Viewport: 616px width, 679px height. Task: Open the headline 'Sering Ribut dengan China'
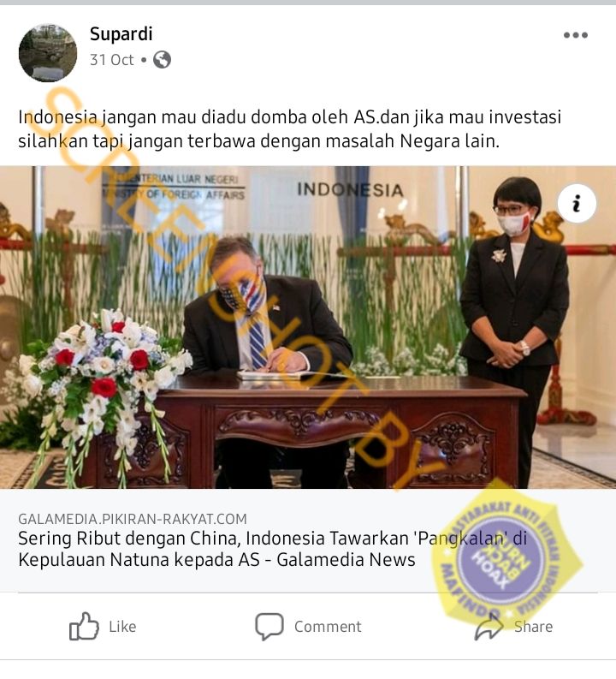tap(273, 549)
